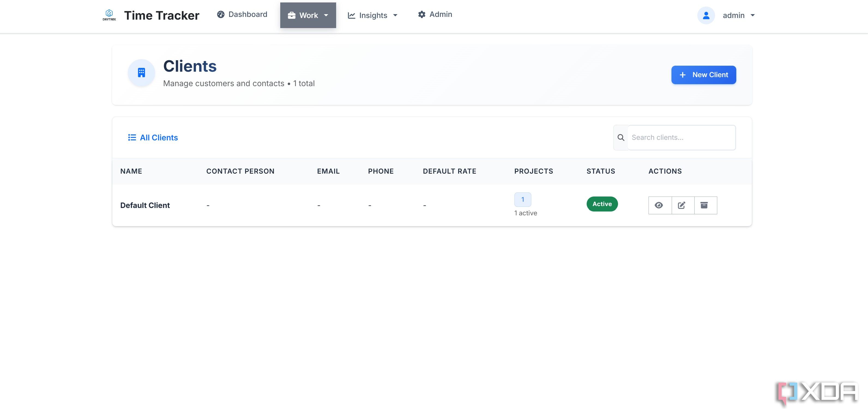
Task: Click the NAME column header
Action: click(131, 171)
